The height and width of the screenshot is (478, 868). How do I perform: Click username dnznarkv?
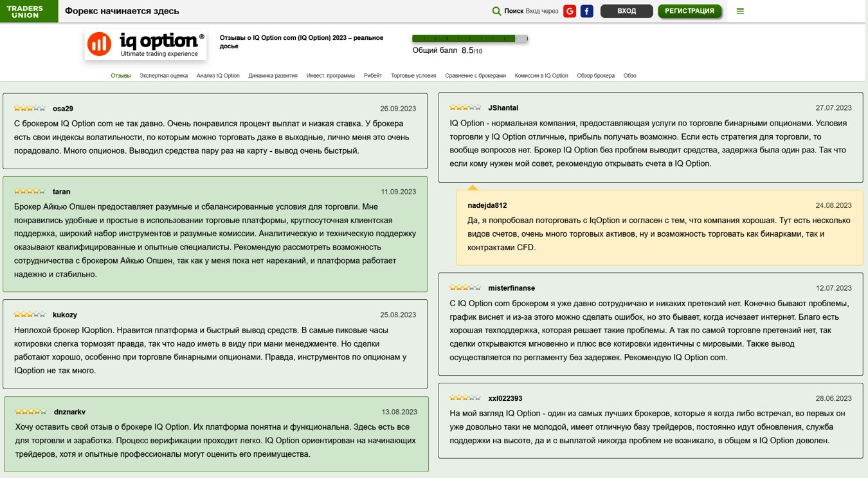coord(70,412)
